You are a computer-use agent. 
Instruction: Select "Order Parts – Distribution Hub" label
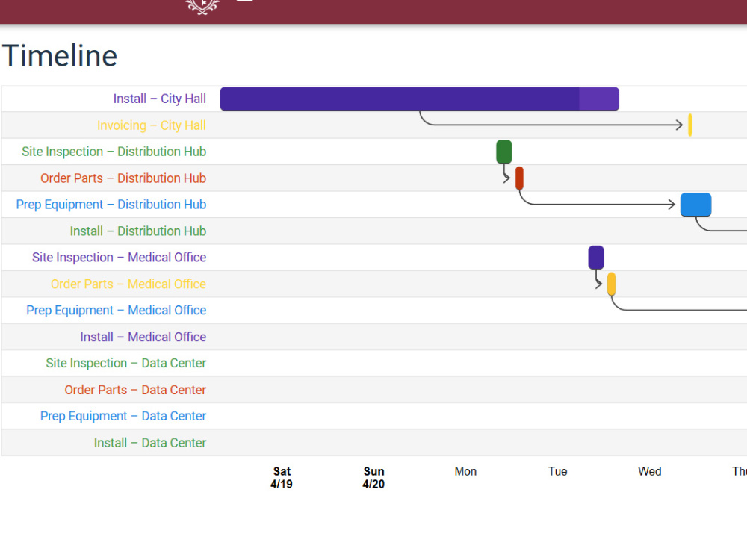123,178
